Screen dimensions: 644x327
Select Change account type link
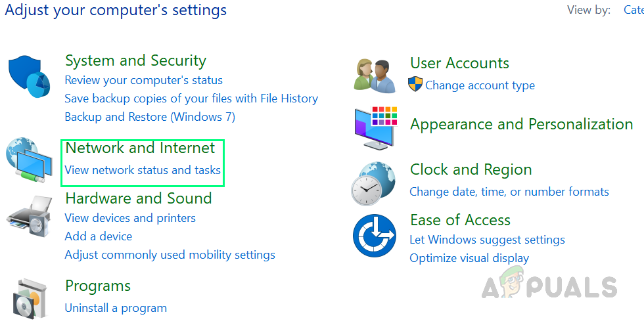point(480,85)
